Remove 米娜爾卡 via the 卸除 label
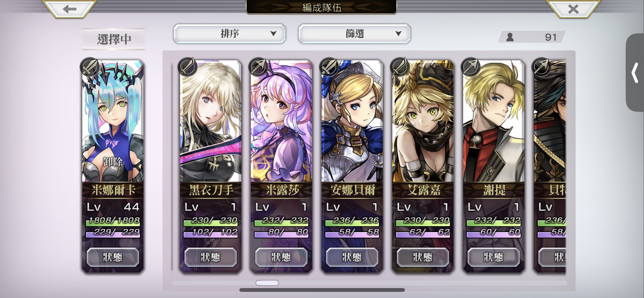This screenshot has width=644, height=298. (113, 162)
